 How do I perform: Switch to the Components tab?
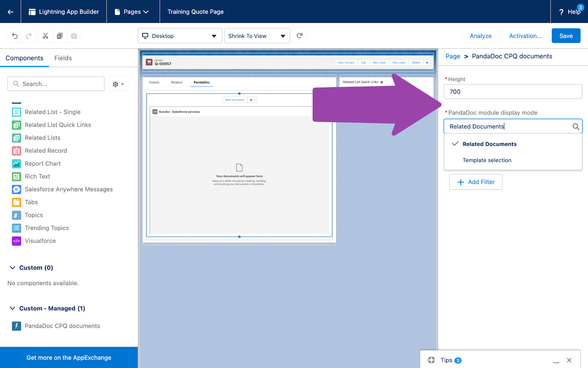click(x=24, y=58)
